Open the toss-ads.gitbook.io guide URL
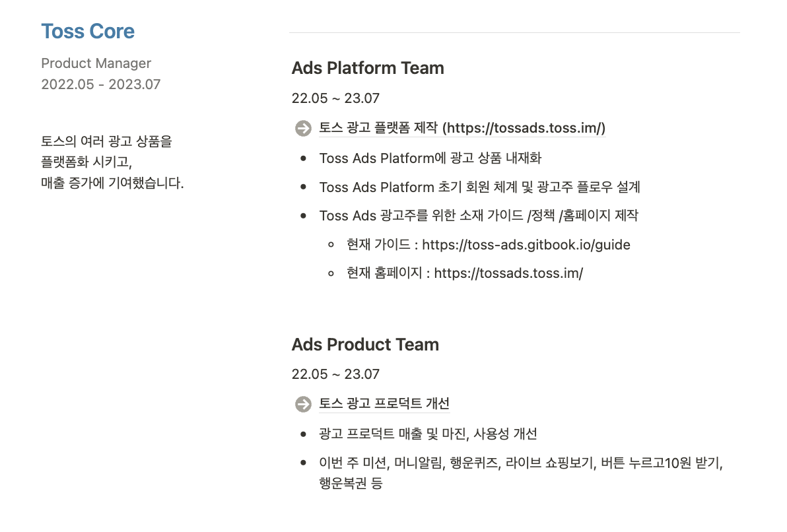 click(x=526, y=244)
